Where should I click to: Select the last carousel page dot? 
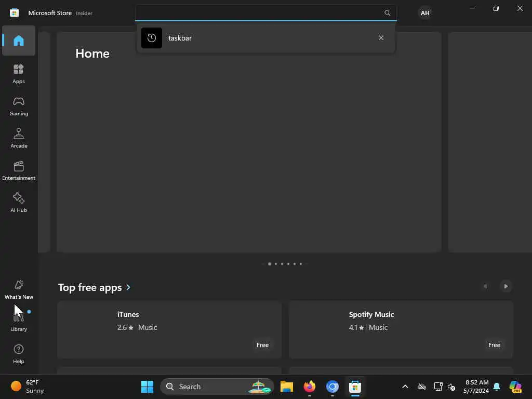301,264
